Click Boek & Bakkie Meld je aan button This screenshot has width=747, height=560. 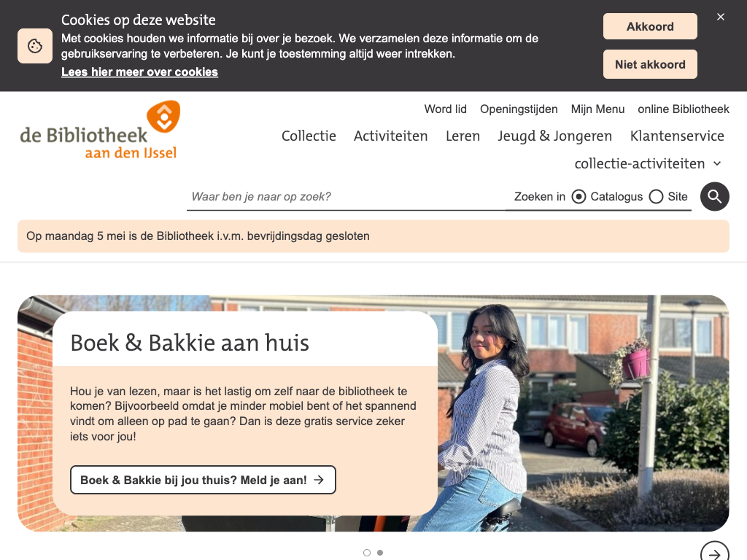(x=203, y=480)
